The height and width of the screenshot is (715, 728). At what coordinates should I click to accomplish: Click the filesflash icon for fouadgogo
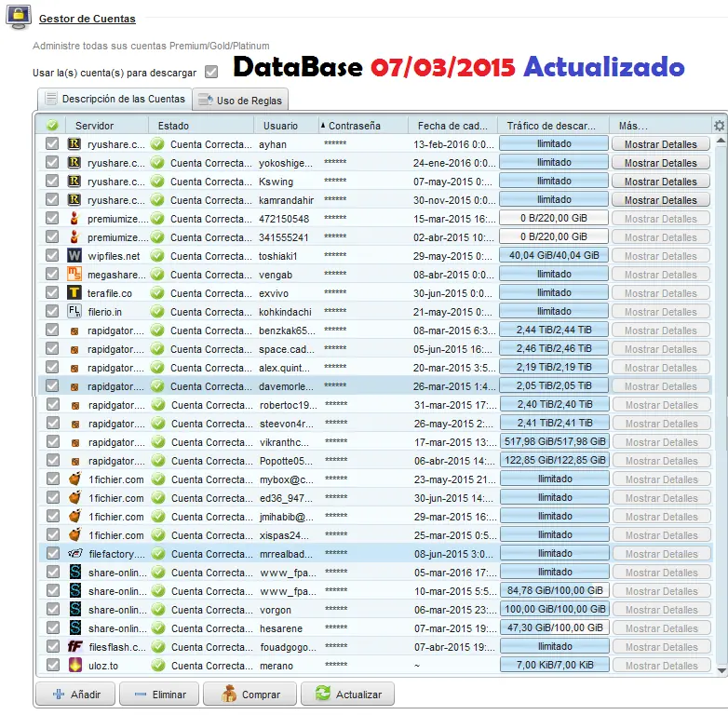click(75, 646)
